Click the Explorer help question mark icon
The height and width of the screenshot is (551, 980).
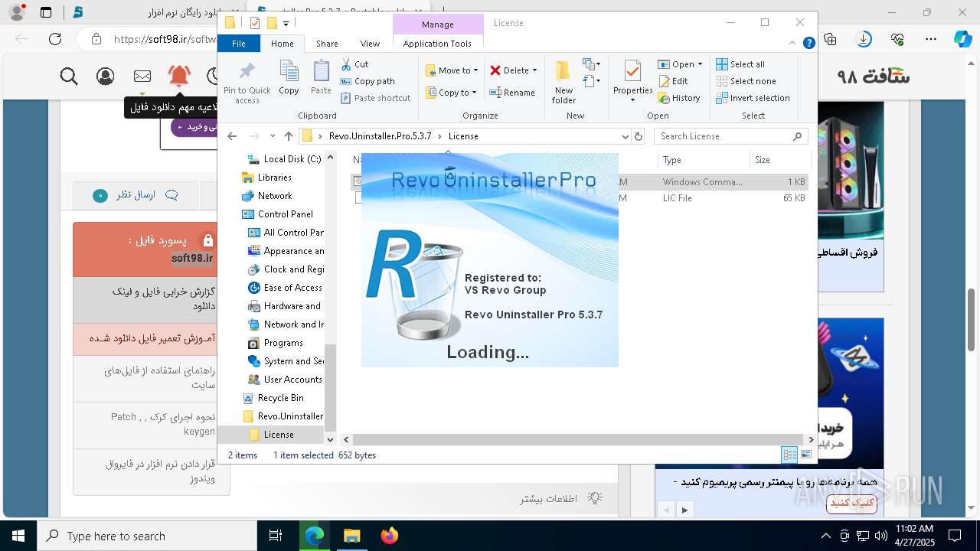[x=808, y=44]
